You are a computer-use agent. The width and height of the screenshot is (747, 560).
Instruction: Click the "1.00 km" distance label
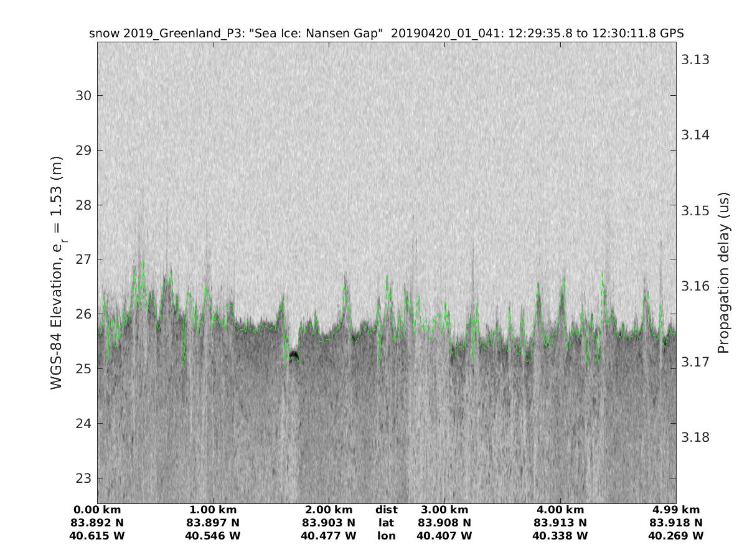(x=213, y=510)
